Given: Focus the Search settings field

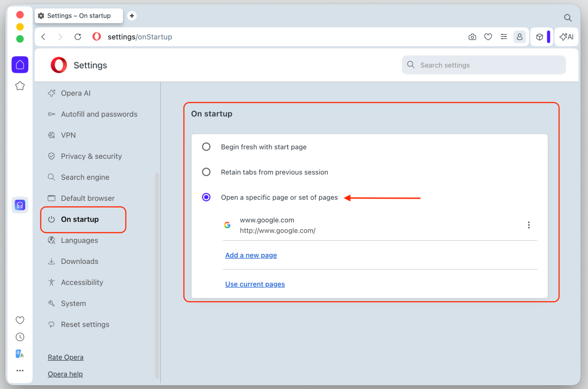Looking at the screenshot, I should [484, 65].
